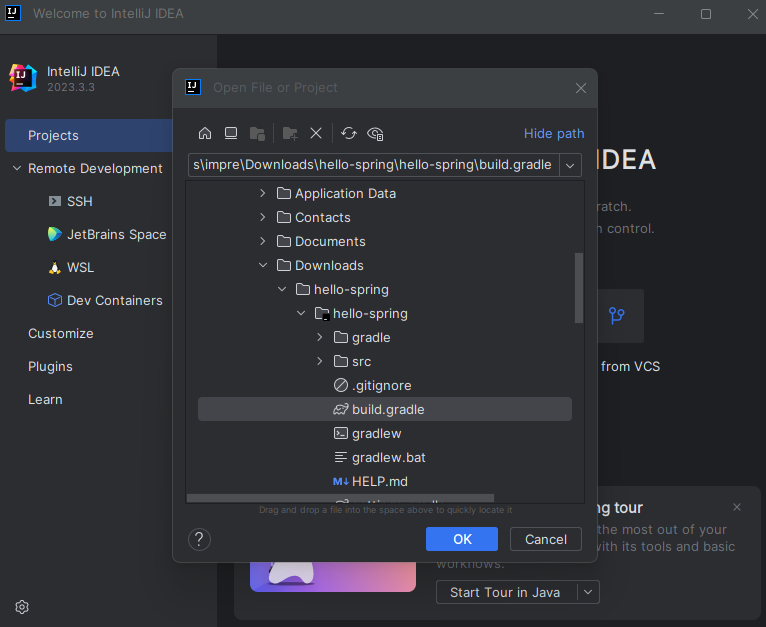The height and width of the screenshot is (627, 766).
Task: Open SSH remote development
Action: click(x=71, y=201)
